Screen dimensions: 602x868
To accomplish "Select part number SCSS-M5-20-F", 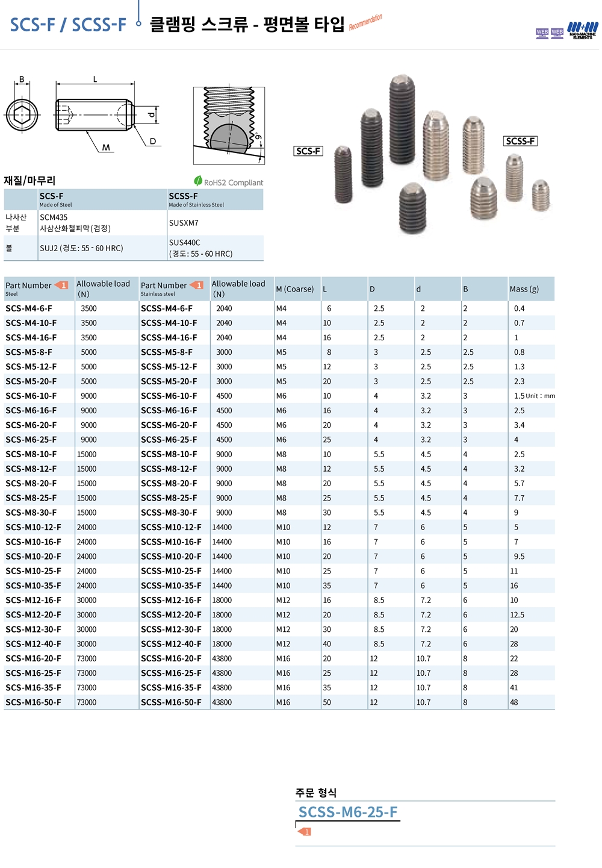I will coord(169,381).
